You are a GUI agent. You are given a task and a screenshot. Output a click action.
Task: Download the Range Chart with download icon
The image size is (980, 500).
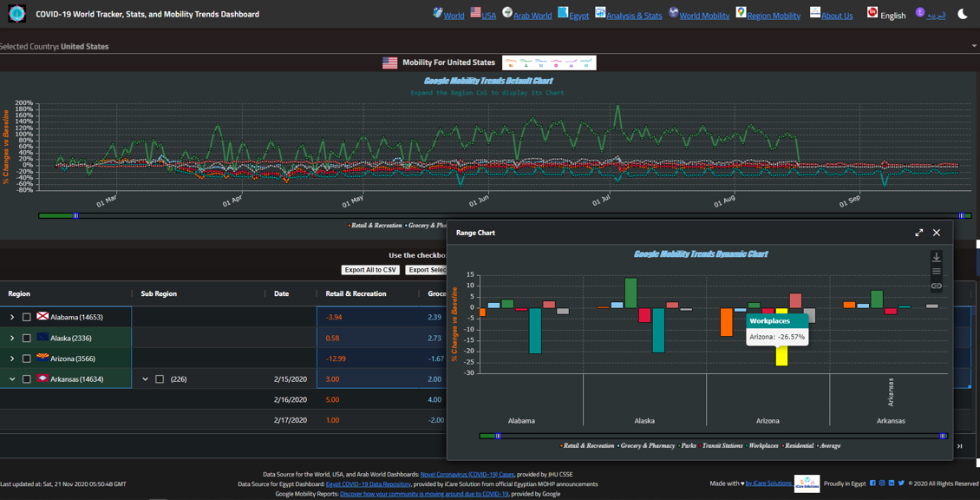tap(937, 257)
